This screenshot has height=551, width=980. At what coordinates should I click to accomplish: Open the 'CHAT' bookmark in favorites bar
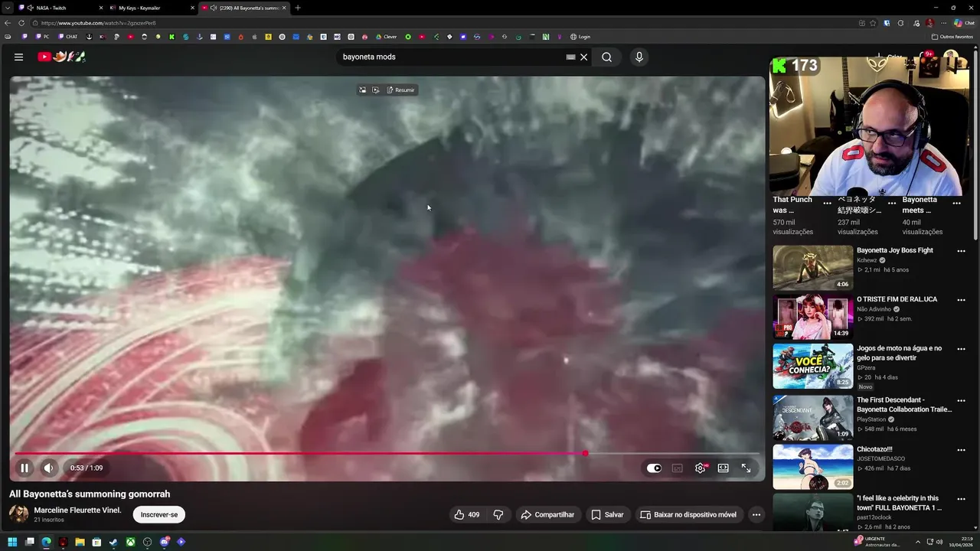click(68, 37)
